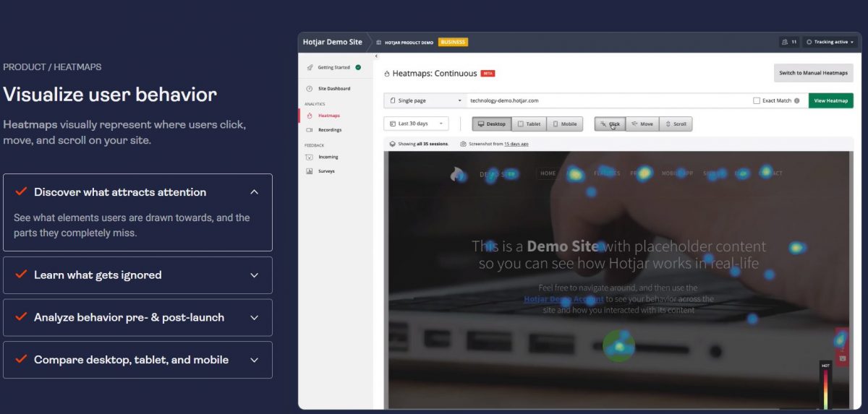Select Click heatmap type

click(x=610, y=124)
